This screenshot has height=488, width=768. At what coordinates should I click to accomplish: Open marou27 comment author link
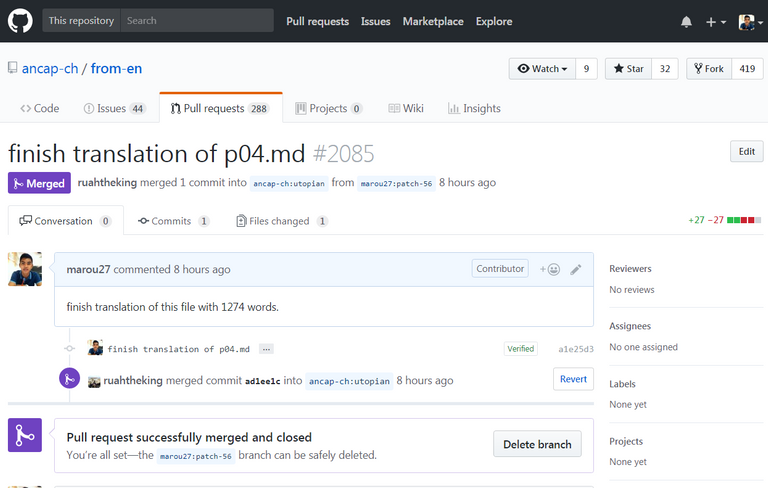[88, 269]
